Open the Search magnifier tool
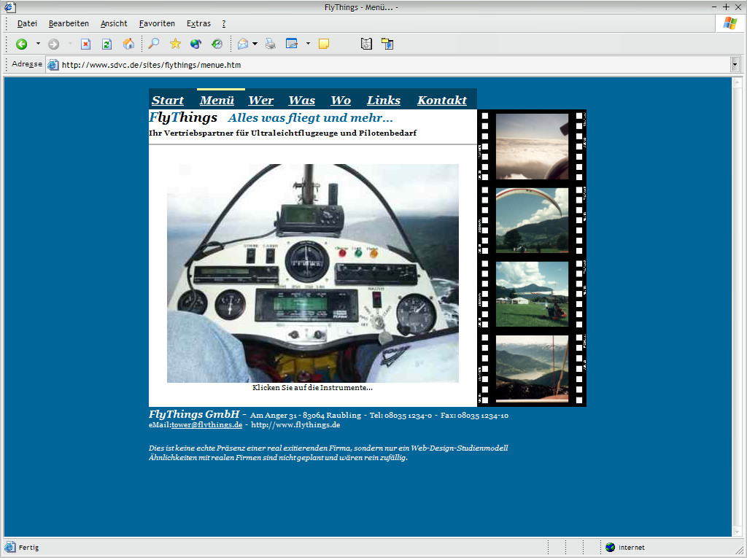747x560 pixels. pyautogui.click(x=154, y=44)
